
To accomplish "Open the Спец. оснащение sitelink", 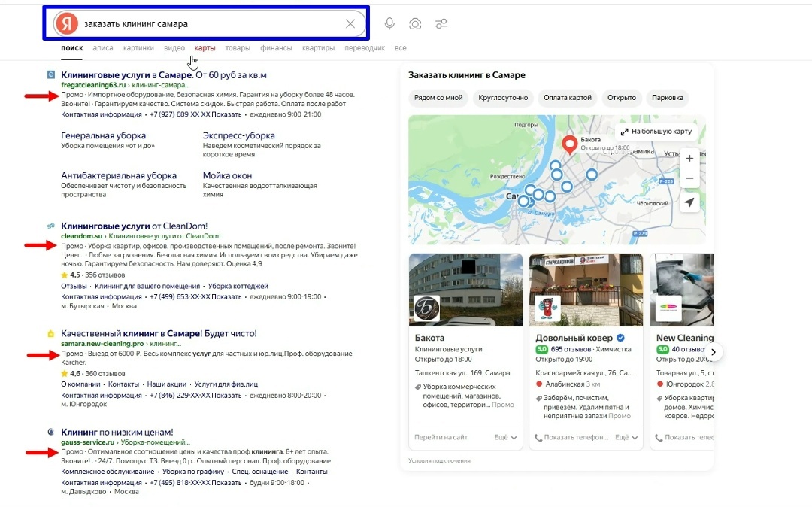I will pos(260,471).
